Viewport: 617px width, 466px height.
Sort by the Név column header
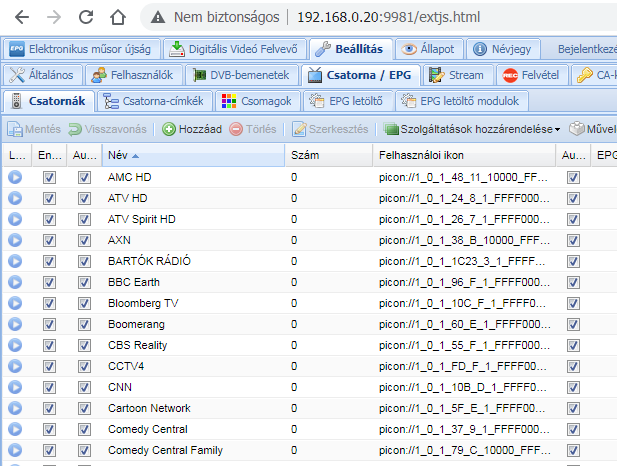point(193,155)
